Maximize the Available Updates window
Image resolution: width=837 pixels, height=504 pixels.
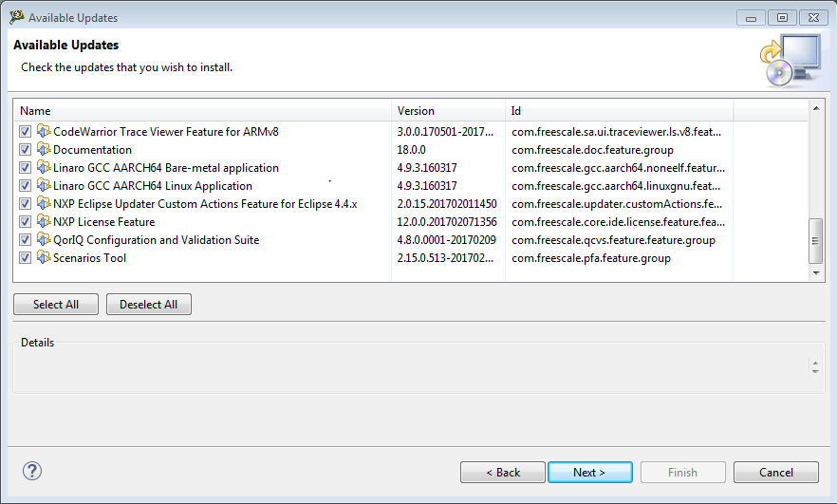tap(782, 18)
